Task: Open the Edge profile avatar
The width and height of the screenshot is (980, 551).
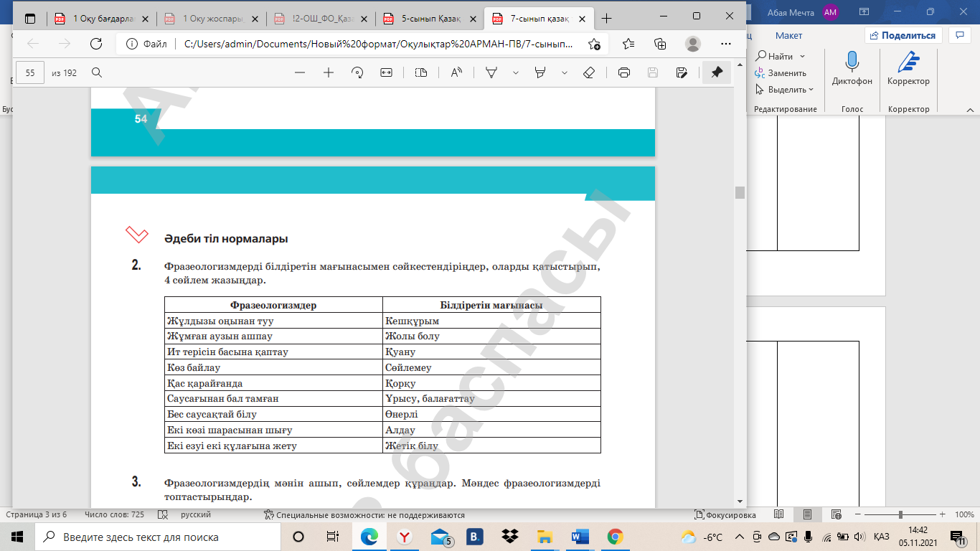Action: tap(693, 44)
